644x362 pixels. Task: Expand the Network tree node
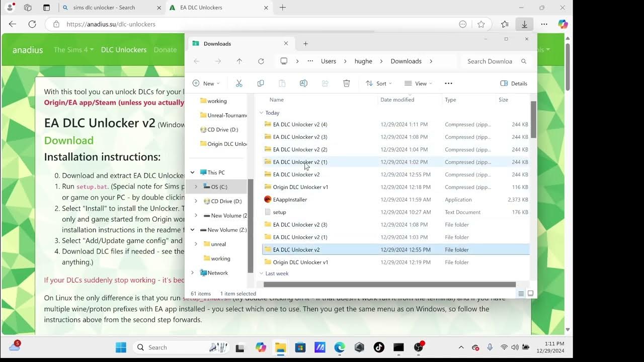click(192, 273)
